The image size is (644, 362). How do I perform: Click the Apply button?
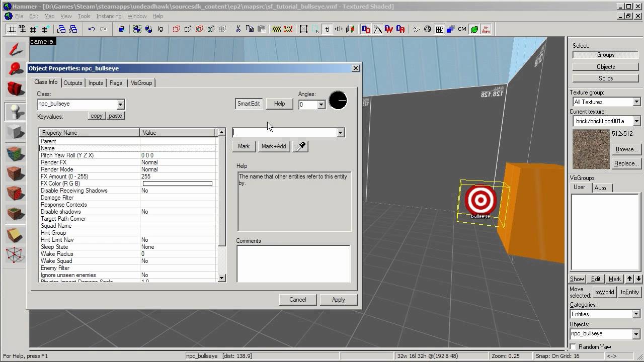click(339, 300)
